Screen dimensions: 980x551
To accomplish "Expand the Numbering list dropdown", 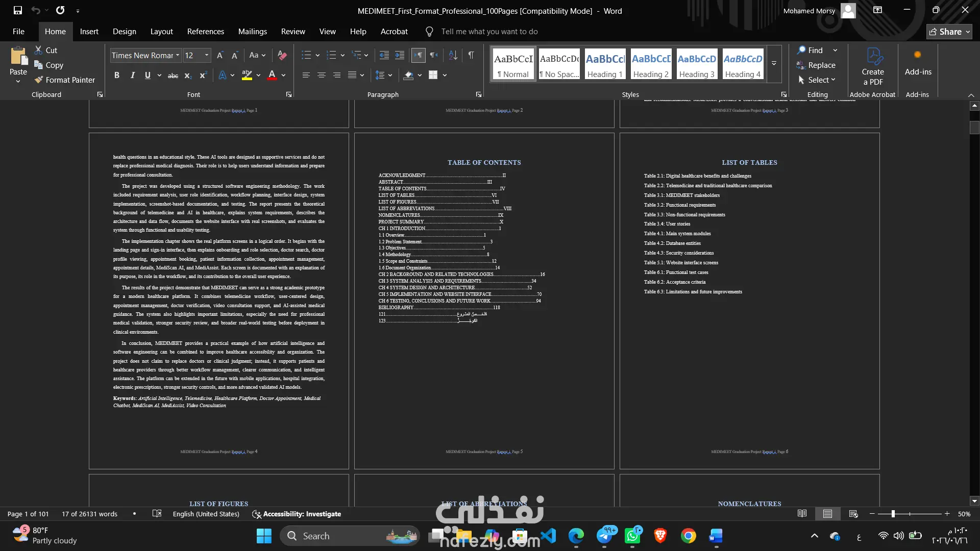I will tap(342, 55).
